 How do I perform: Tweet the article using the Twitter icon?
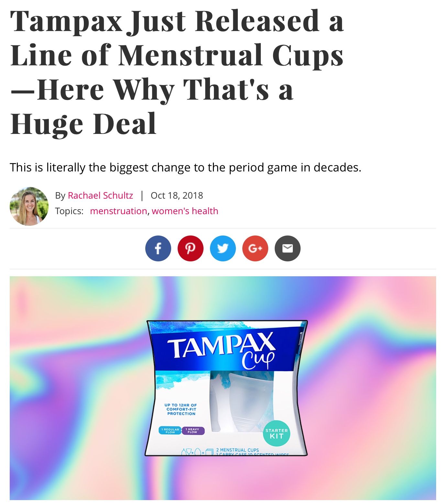(x=223, y=248)
